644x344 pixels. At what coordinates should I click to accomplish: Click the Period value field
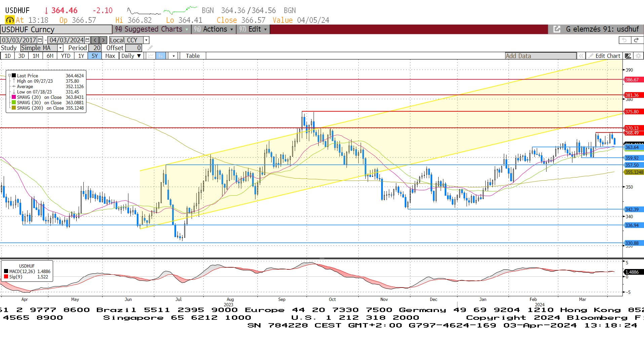95,48
